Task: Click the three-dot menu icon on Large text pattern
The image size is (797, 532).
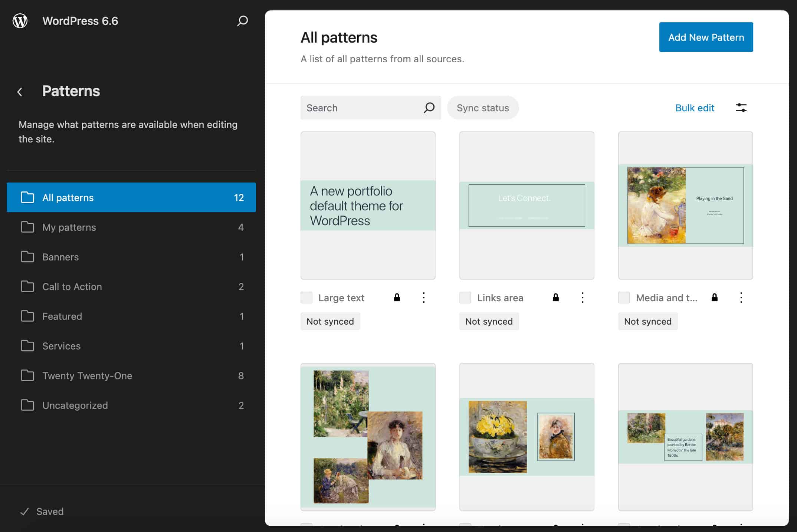Action: (424, 298)
